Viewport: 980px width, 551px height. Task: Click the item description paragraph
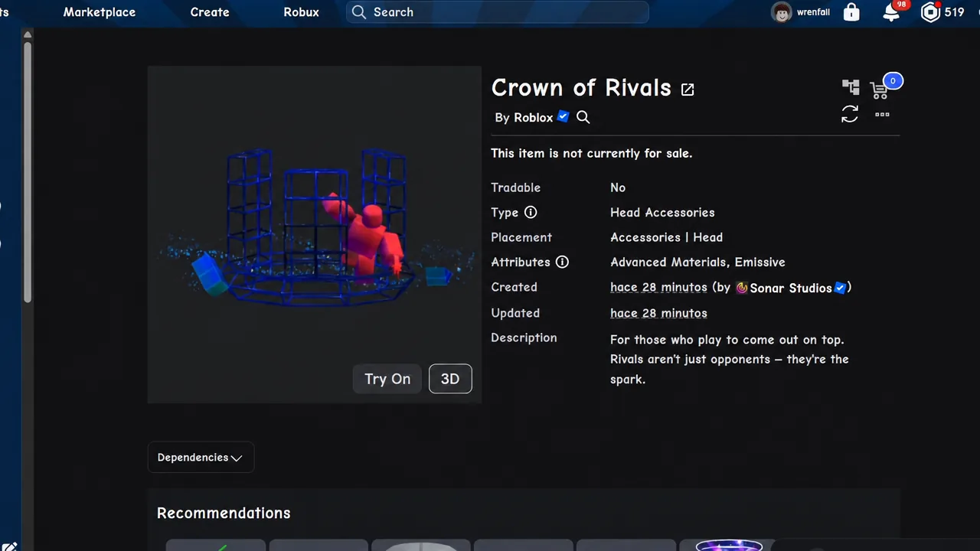point(730,359)
